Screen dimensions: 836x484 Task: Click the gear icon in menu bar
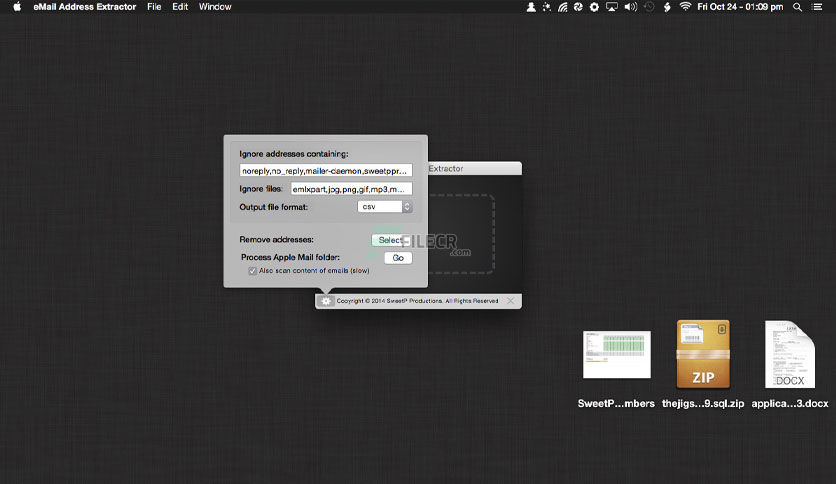click(x=594, y=7)
